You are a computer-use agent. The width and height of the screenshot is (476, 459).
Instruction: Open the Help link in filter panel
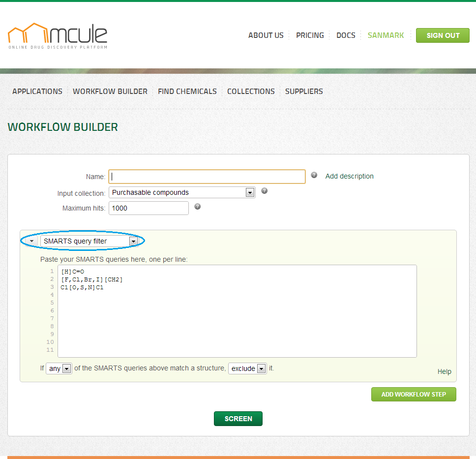click(444, 371)
